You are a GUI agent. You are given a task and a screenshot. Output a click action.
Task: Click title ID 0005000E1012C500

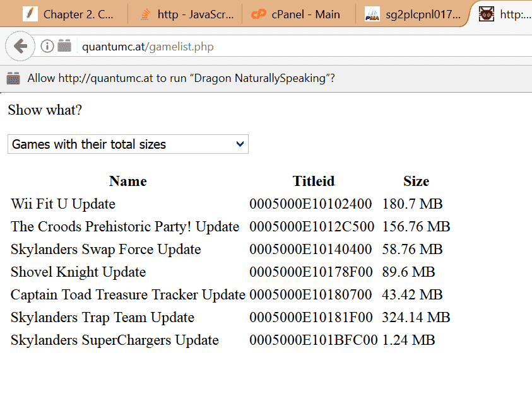click(x=312, y=226)
